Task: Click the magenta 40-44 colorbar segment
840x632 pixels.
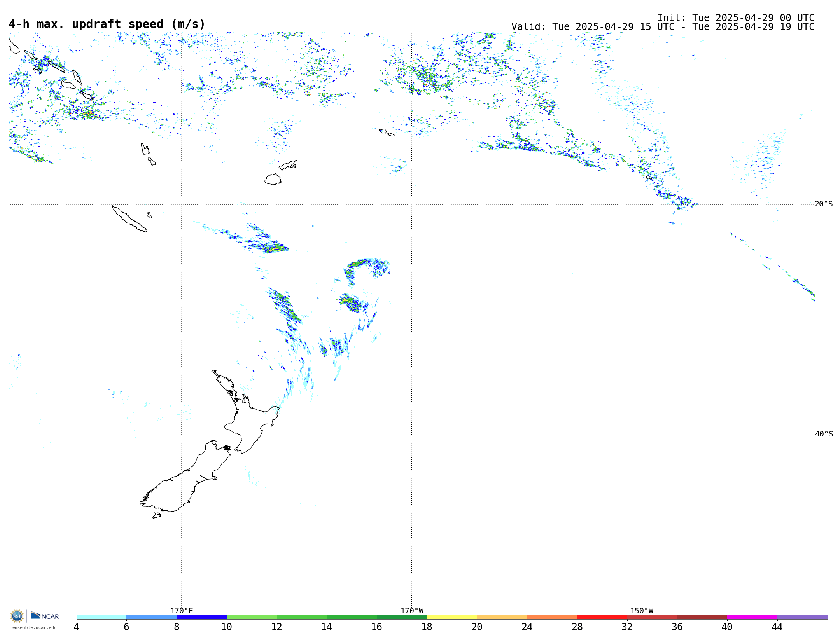Action: (x=752, y=617)
